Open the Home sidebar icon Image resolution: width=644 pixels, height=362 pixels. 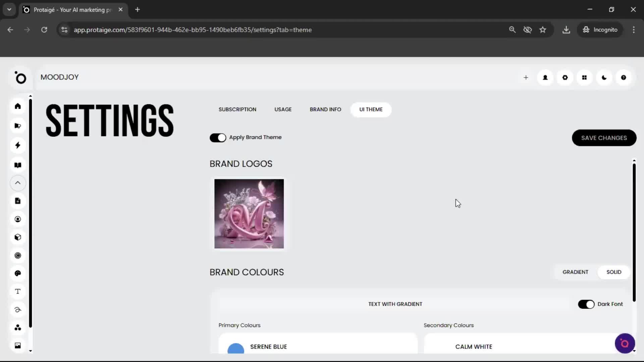point(18,106)
